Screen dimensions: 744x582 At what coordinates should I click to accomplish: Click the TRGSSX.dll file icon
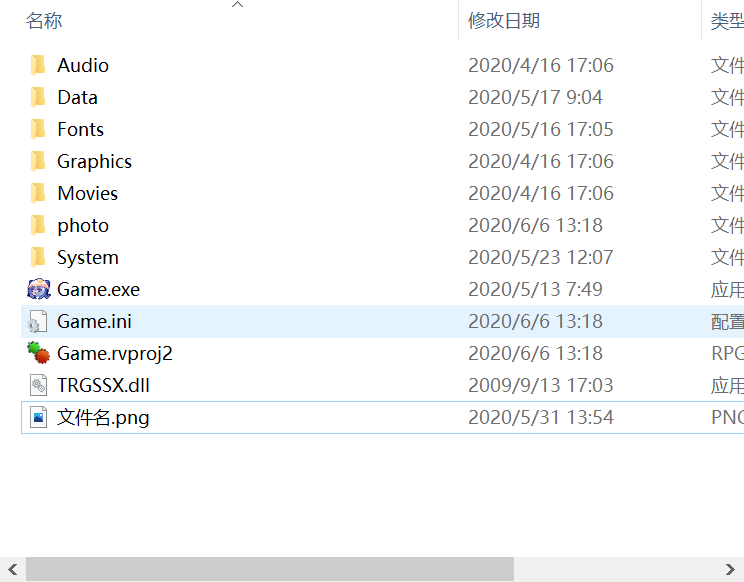[x=38, y=385]
